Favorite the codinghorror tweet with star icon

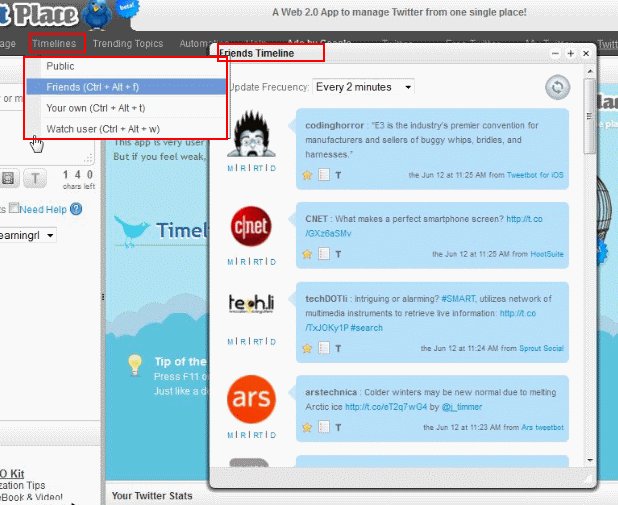coord(307,175)
